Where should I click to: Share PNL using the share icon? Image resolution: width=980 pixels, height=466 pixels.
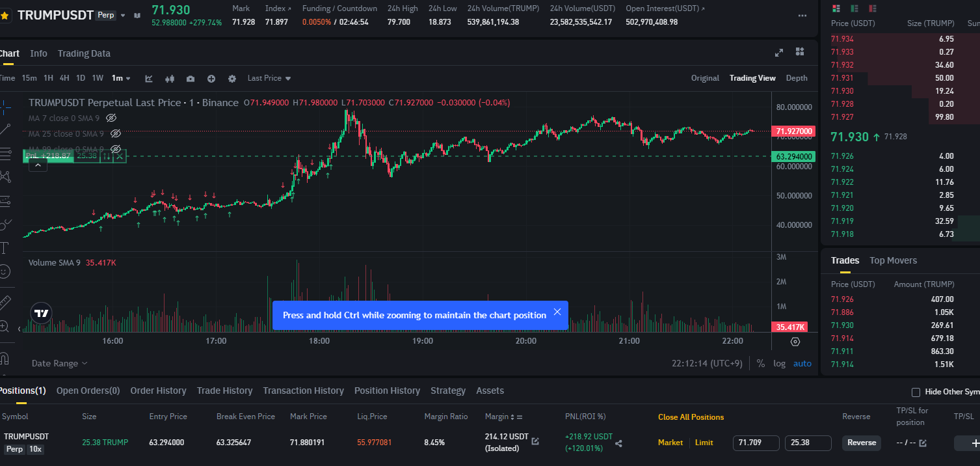click(x=618, y=443)
